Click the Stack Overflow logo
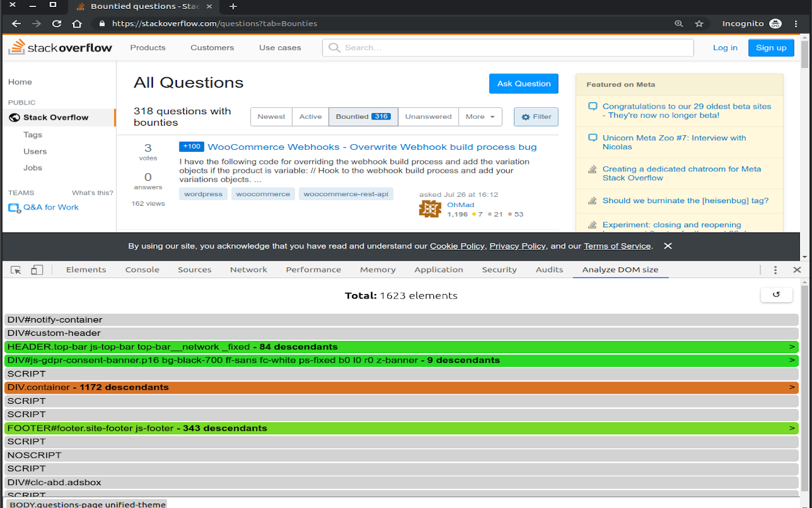812x508 pixels. click(x=60, y=47)
